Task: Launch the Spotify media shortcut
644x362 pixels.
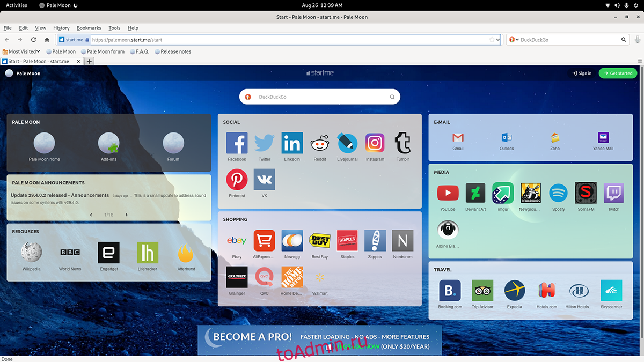Action: pos(558,193)
